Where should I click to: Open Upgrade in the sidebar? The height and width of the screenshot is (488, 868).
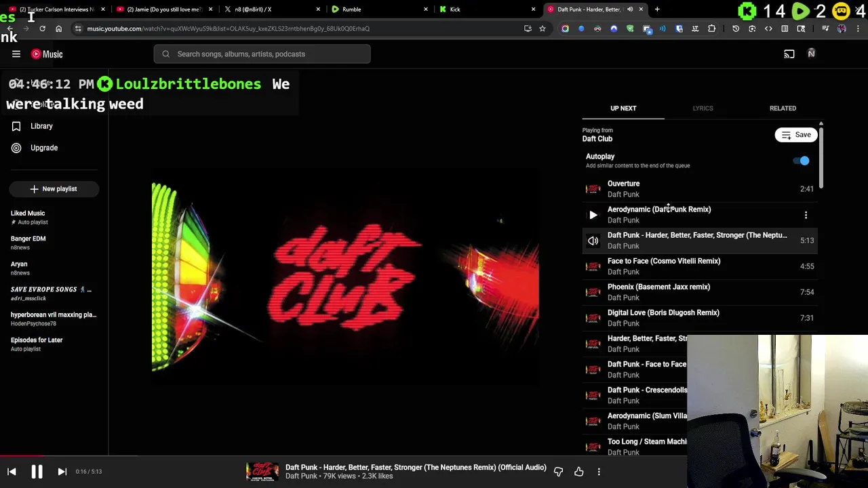point(44,148)
